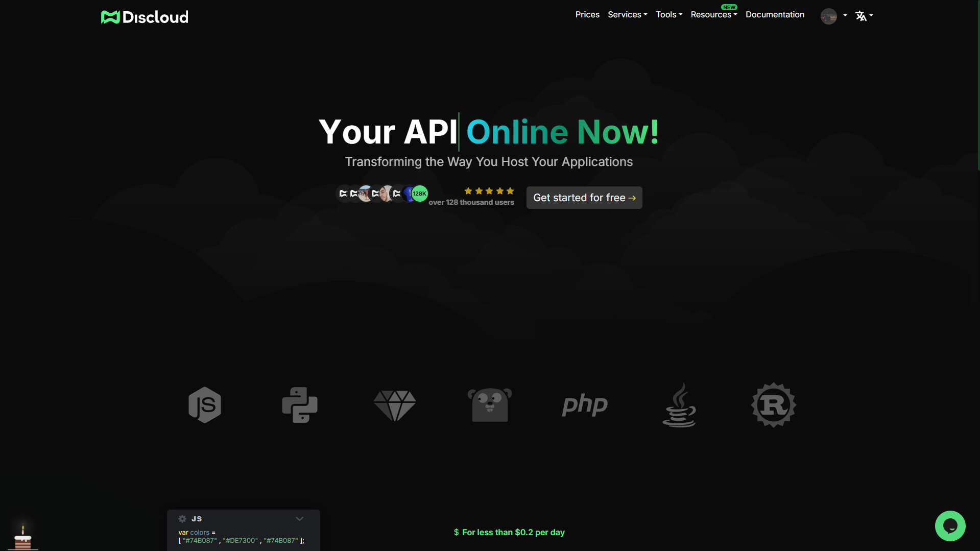Image resolution: width=980 pixels, height=551 pixels.
Task: Click the 128K users badge
Action: pos(419,194)
